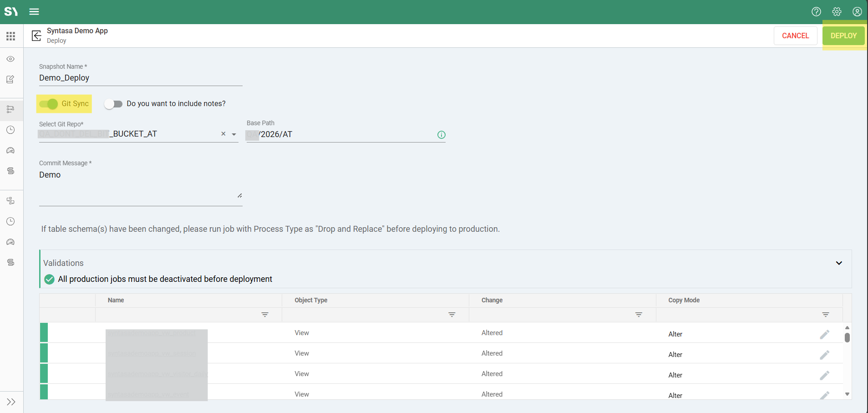Click the table's vertical scrollbar thumb

tap(847, 337)
